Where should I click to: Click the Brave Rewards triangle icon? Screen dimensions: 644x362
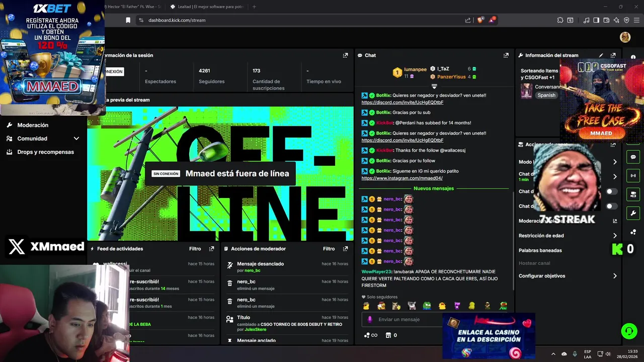pyautogui.click(x=493, y=20)
